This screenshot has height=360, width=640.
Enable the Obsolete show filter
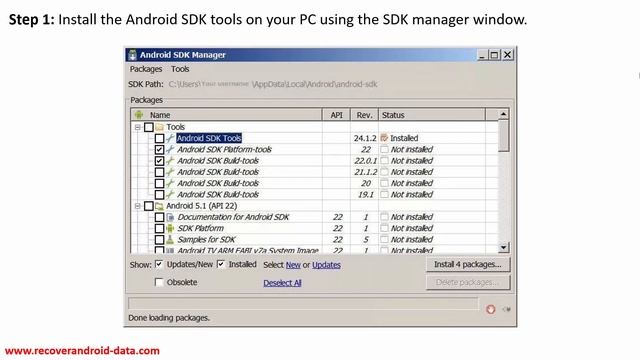coord(159,282)
